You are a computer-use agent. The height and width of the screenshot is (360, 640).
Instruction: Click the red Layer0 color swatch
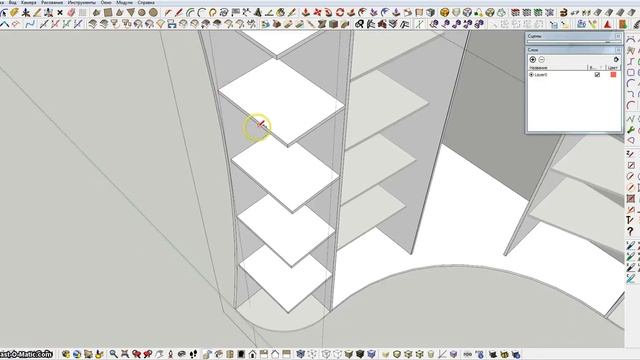pyautogui.click(x=613, y=75)
